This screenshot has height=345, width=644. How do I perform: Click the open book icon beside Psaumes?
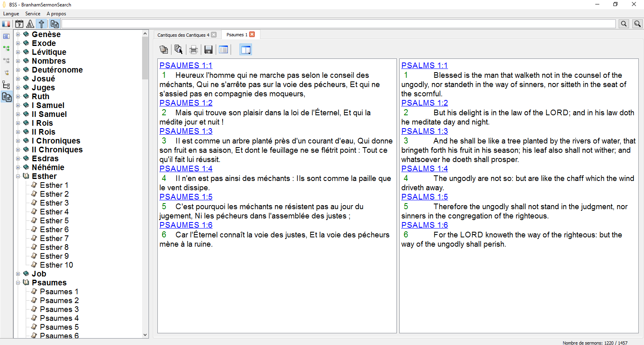26,282
